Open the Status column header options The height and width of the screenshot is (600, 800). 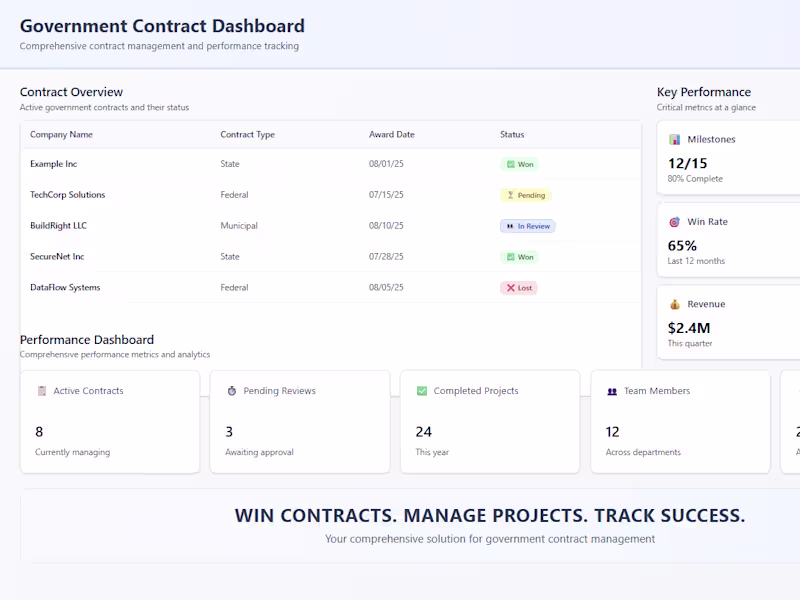(512, 134)
